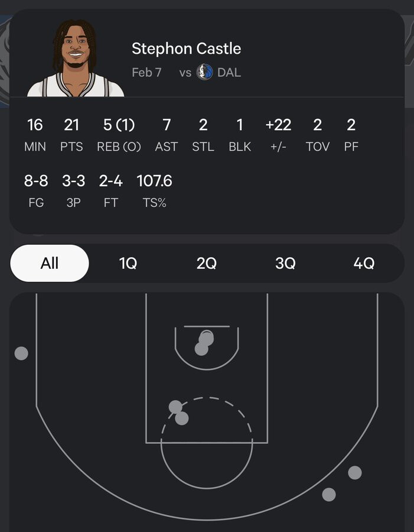This screenshot has width=414, height=532.
Task: Click the Dallas Mavericks team logo
Action: [204, 72]
